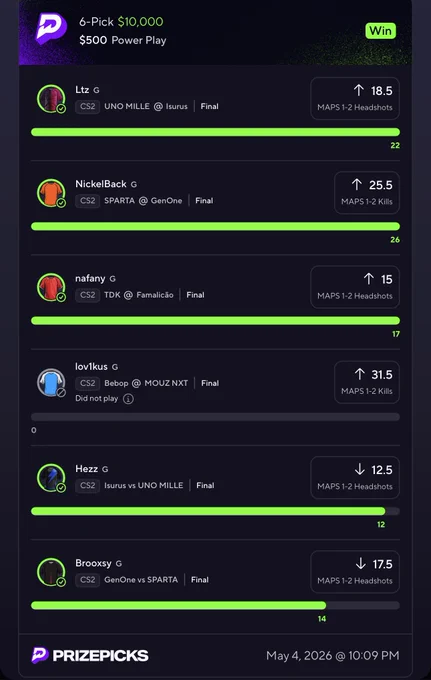Viewport: 431px width, 680px height.
Task: Tap the 31.5 Kills projection for lov1kus
Action: 367,382
